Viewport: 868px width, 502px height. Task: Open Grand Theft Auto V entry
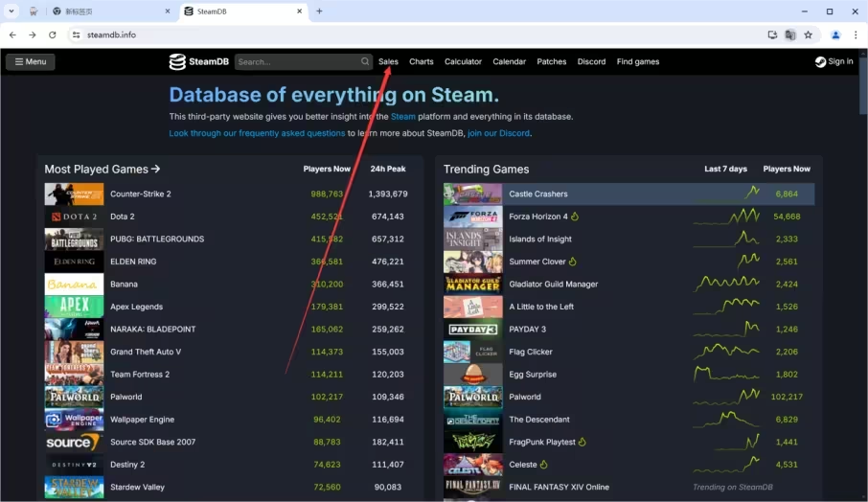146,352
